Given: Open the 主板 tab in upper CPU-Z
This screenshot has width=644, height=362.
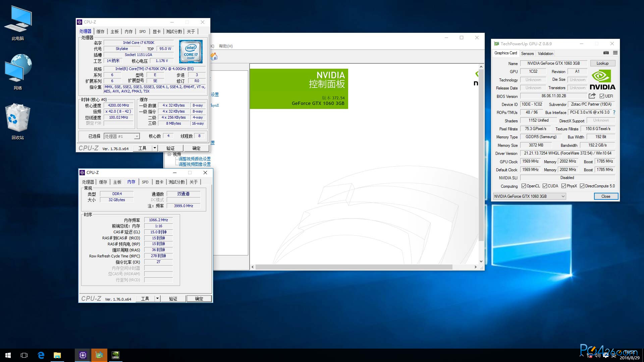Looking at the screenshot, I should [x=115, y=32].
